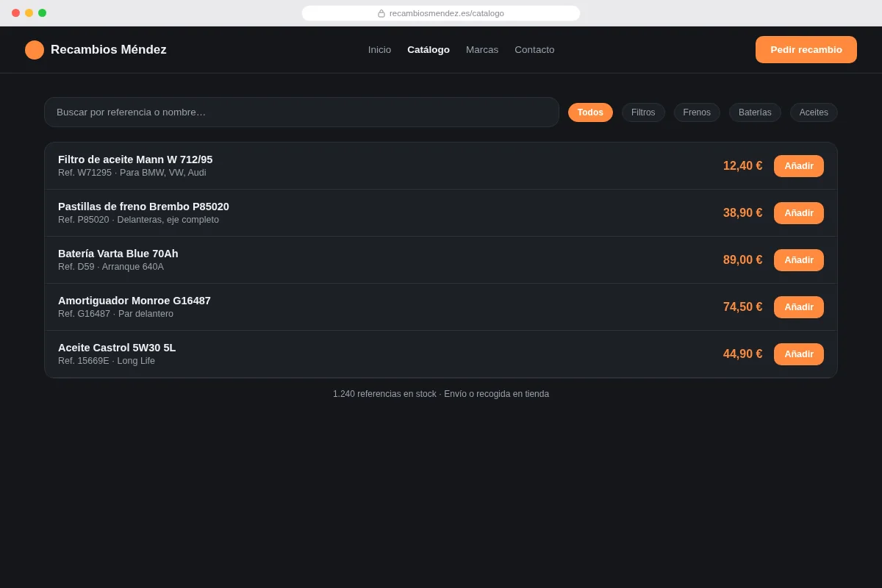Screen dimensions: 882x588
Task: Add Filtro de aceite Mann to cart
Action: pos(799,166)
